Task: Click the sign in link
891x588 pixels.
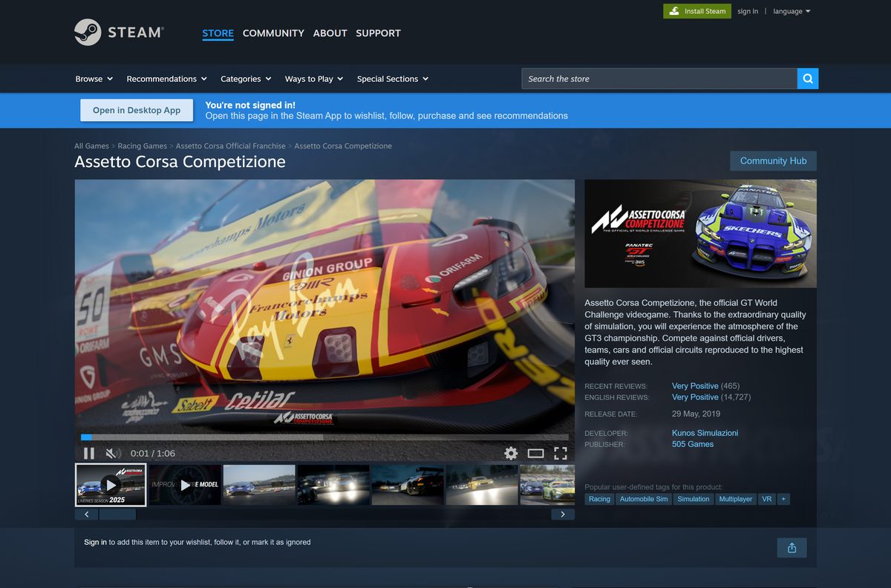Action: (748, 11)
